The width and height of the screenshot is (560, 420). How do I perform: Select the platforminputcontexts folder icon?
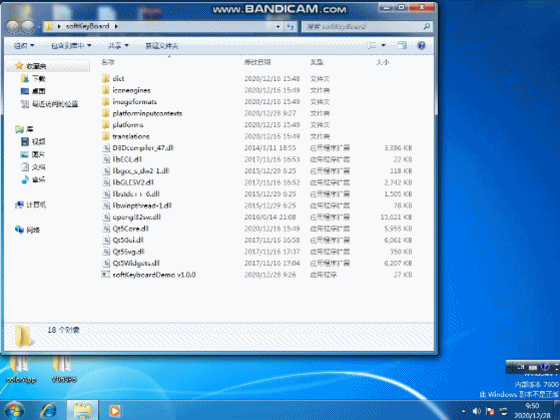[x=106, y=113]
